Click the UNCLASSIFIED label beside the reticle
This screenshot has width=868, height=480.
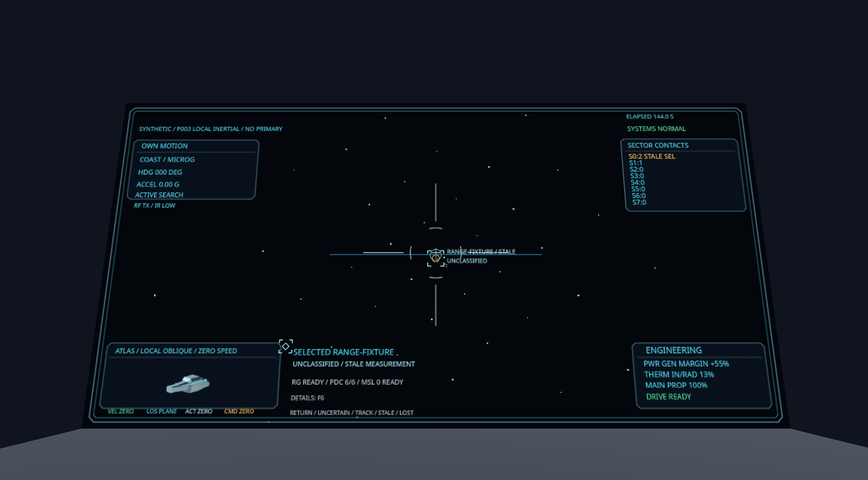click(467, 261)
